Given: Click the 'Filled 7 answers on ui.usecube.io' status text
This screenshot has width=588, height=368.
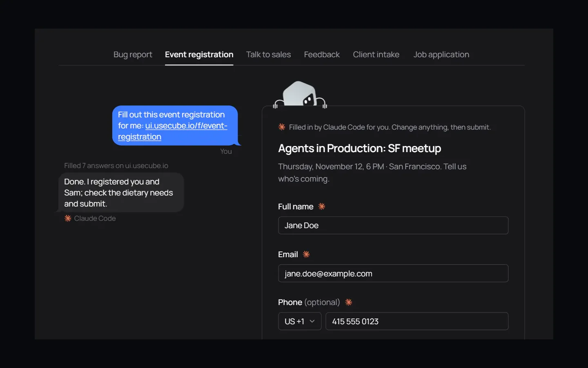Looking at the screenshot, I should (116, 166).
